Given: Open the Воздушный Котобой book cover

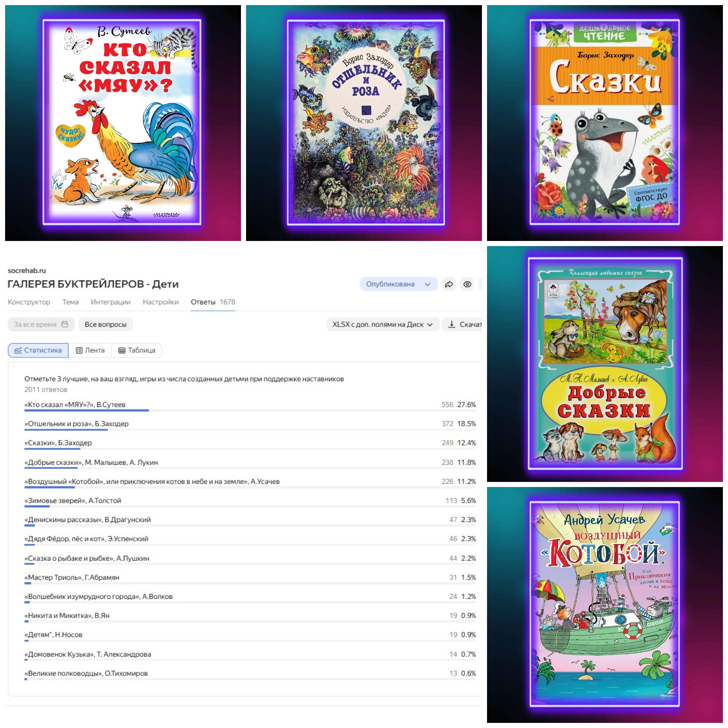Looking at the screenshot, I should (x=605, y=604).
